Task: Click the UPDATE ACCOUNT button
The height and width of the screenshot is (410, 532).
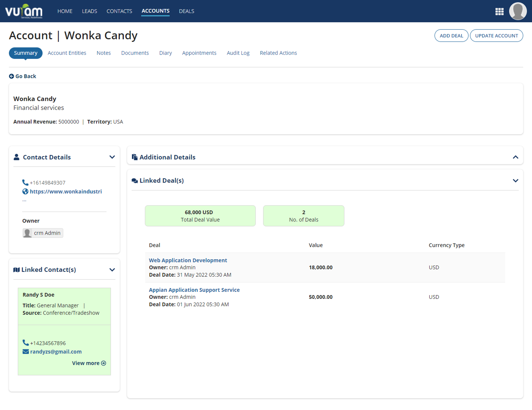Action: [496, 36]
